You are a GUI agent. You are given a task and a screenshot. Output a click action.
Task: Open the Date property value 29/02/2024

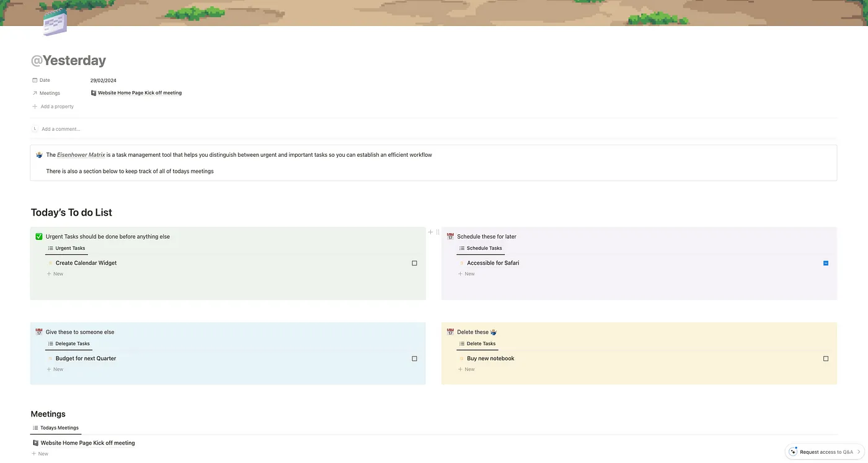point(104,81)
